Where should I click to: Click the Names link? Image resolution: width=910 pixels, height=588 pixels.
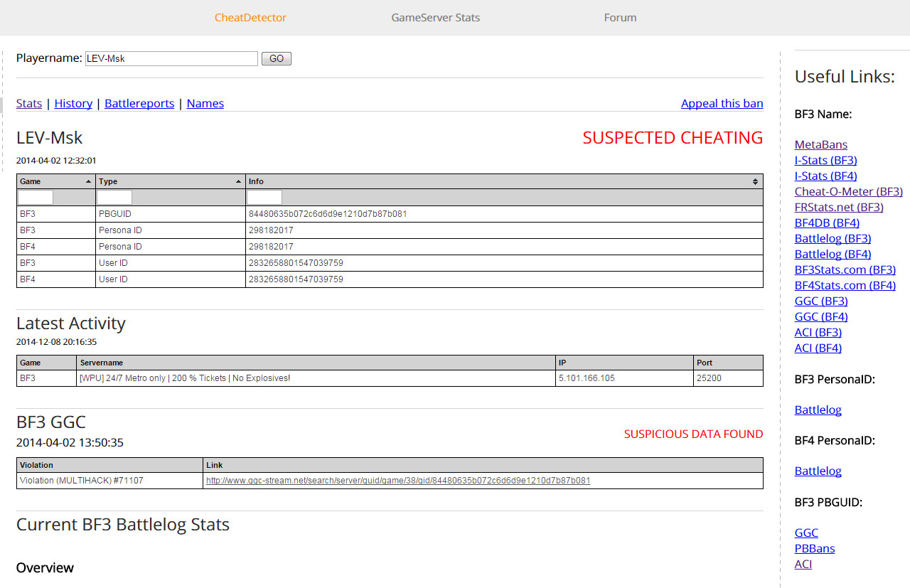coord(205,103)
